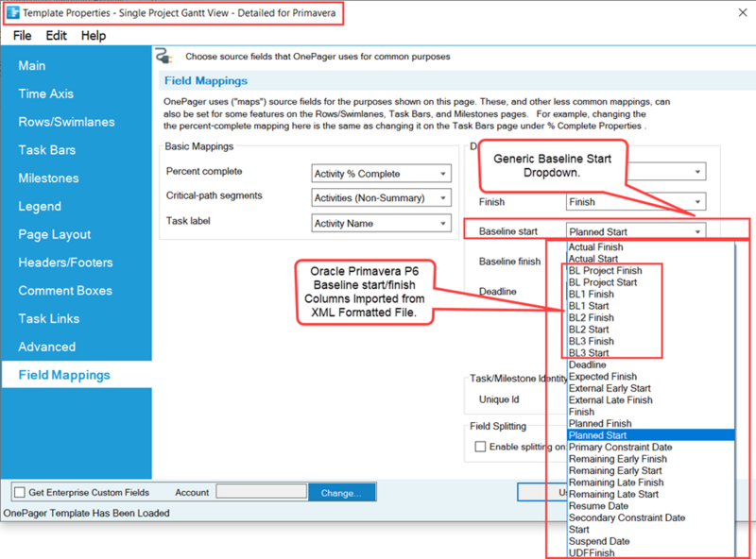Check Get Enterprise Custom Fields

point(20,492)
